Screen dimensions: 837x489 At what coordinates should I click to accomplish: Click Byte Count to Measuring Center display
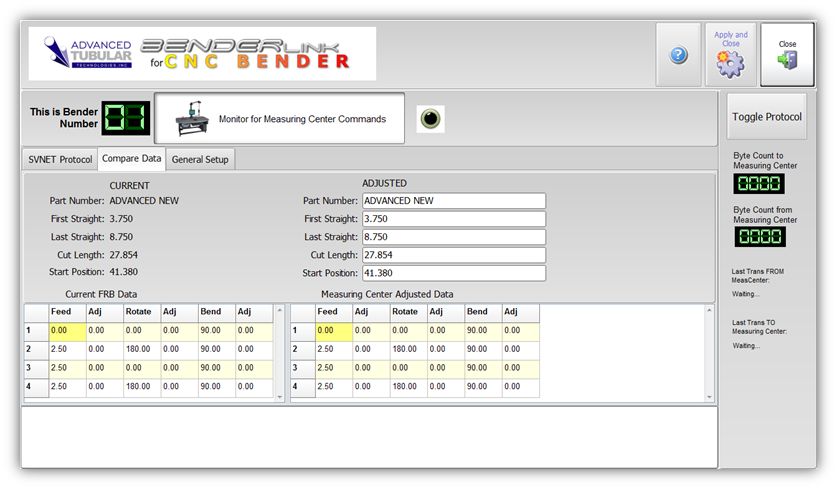(760, 184)
